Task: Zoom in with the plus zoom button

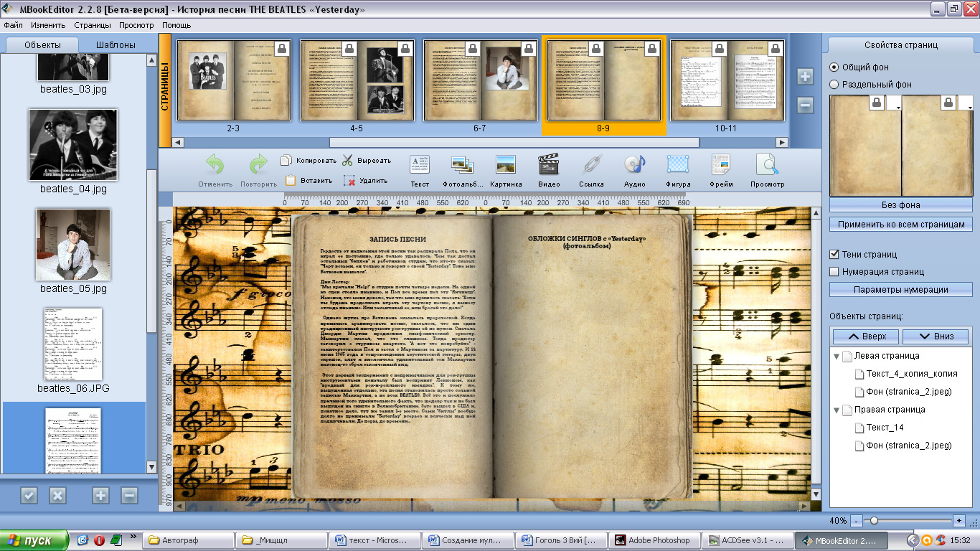Action: (x=959, y=520)
